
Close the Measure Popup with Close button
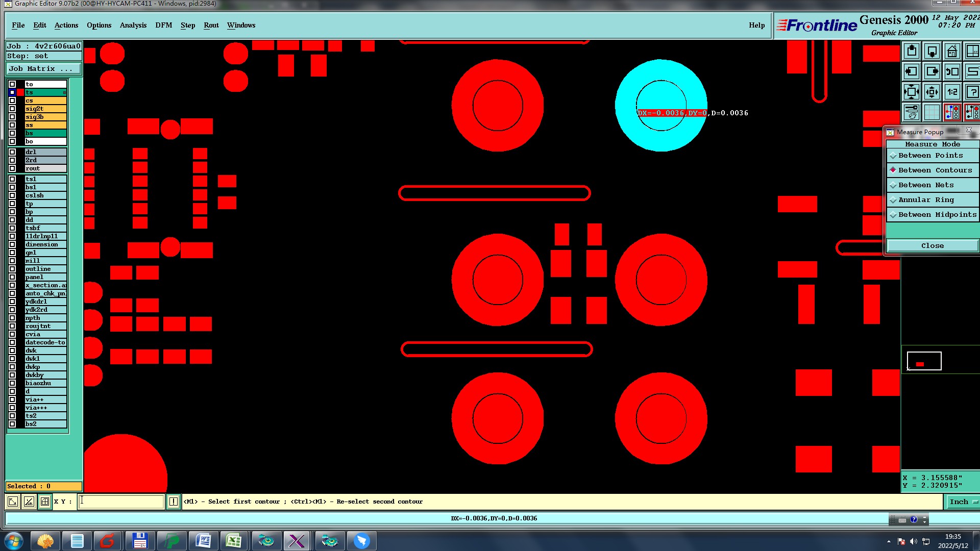(932, 246)
